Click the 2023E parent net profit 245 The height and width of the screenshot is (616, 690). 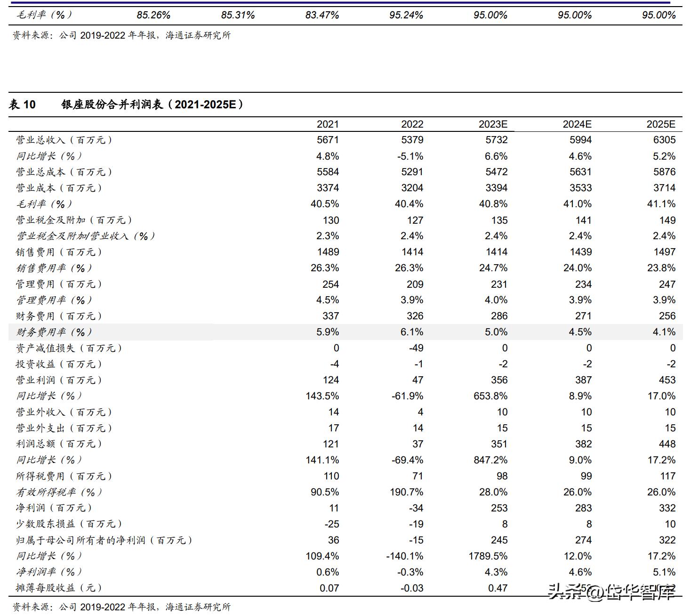(499, 540)
